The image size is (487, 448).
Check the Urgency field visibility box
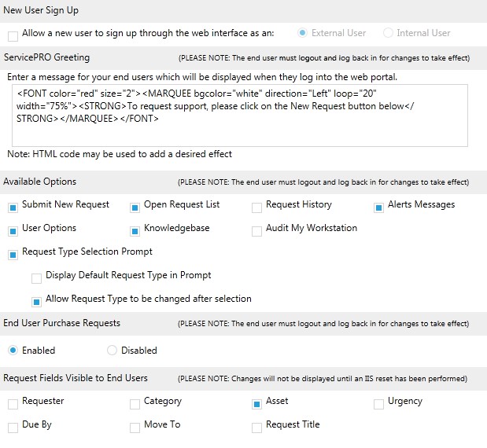point(378,404)
